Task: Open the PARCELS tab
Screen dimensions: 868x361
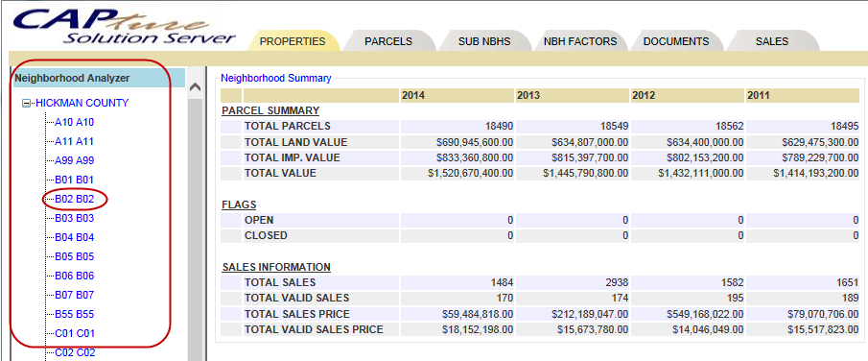Action: (x=388, y=41)
